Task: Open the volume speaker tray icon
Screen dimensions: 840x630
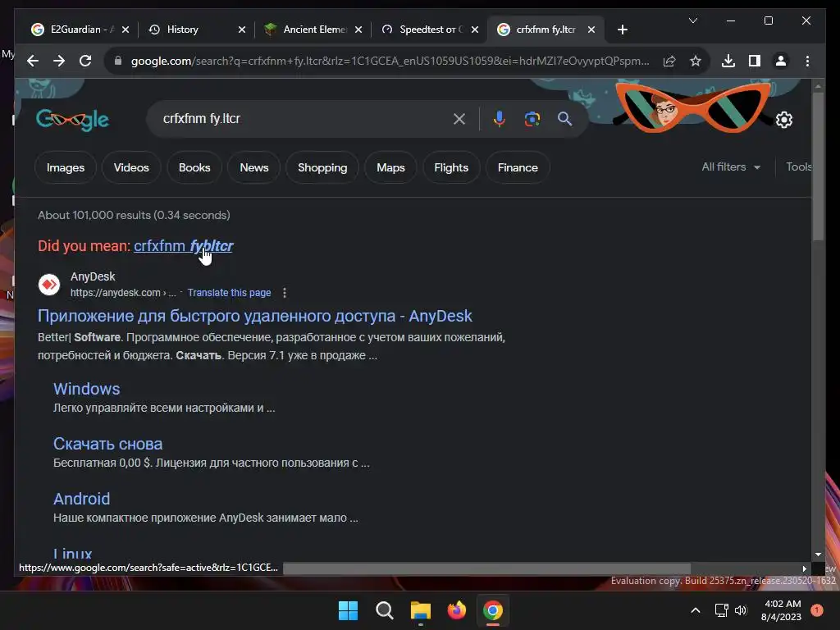Action: point(741,610)
